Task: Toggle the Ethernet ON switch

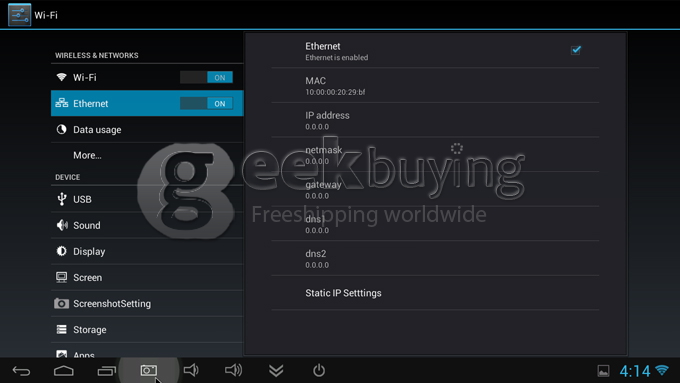Action: point(206,103)
